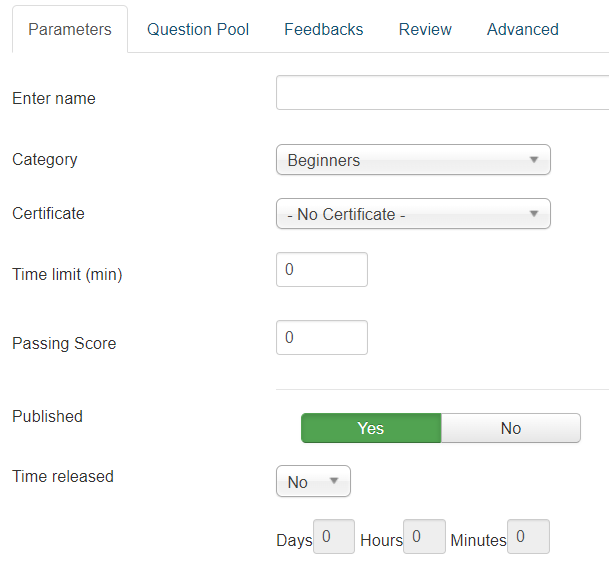Switch to the Parameters tab
Viewport: 609px width, 567px height.
point(70,29)
